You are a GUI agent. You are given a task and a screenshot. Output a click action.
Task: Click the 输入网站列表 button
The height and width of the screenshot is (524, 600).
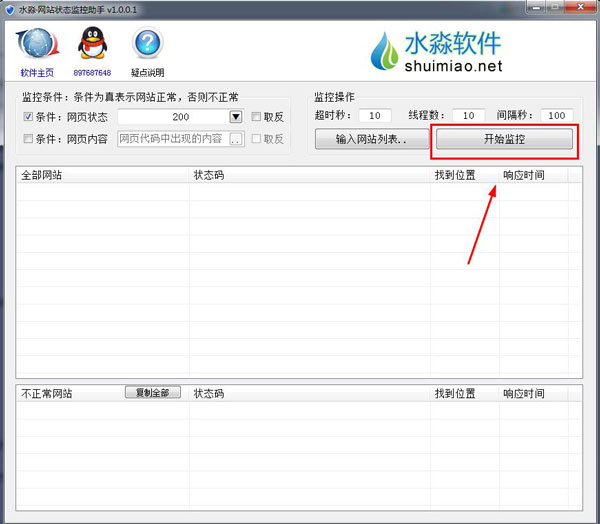[x=370, y=139]
